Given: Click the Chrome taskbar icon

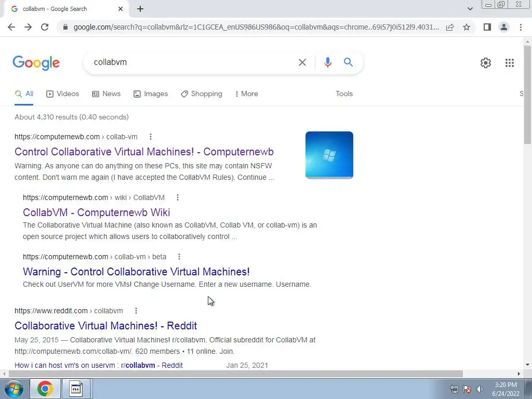Looking at the screenshot, I should coord(45,389).
